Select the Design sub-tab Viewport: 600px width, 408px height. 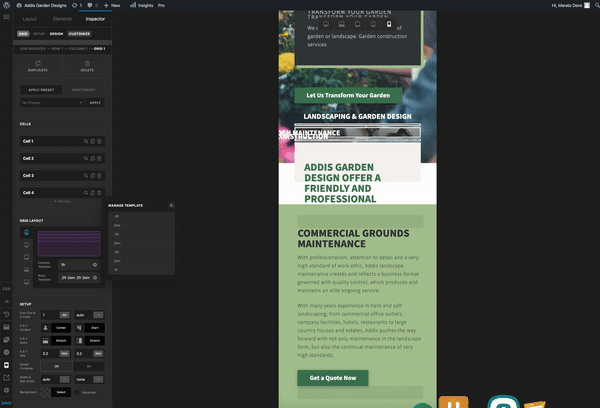56,34
